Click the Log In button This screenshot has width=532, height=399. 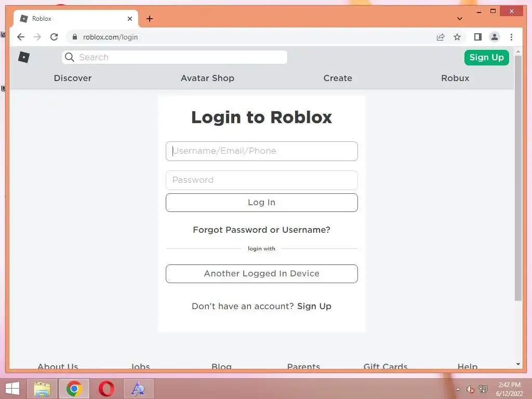[x=262, y=203]
